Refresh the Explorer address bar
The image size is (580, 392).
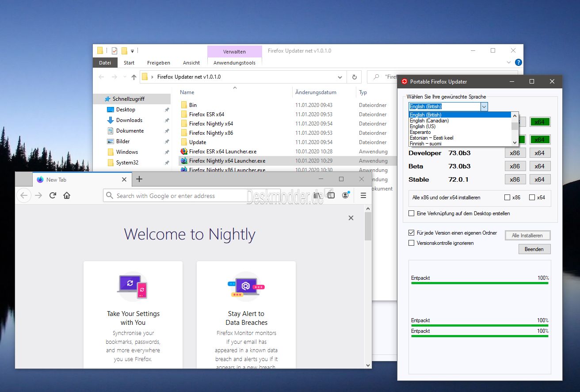(x=354, y=77)
